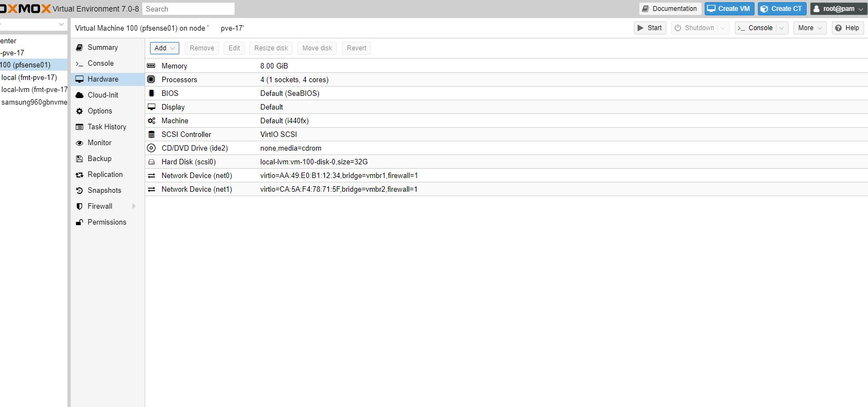Click the Summary book icon
868x407 pixels.
79,48
